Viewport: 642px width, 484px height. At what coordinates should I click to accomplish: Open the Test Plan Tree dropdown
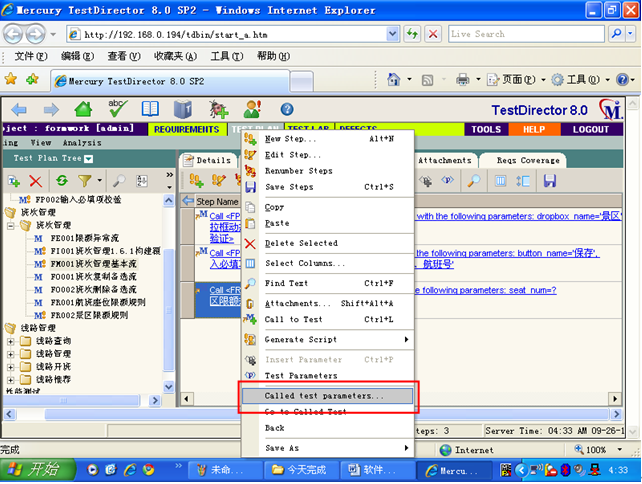tap(89, 159)
